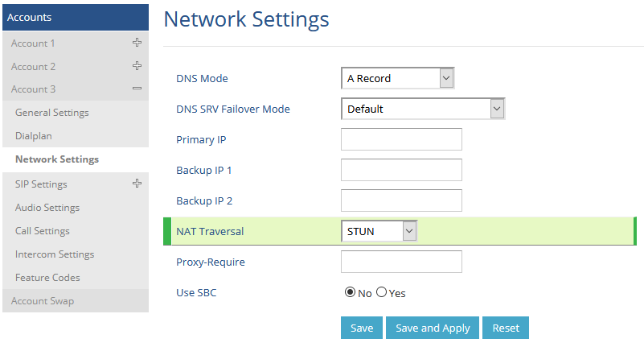644x347 pixels.
Task: Expand SIP Settings plus icon
Action: pyautogui.click(x=137, y=184)
